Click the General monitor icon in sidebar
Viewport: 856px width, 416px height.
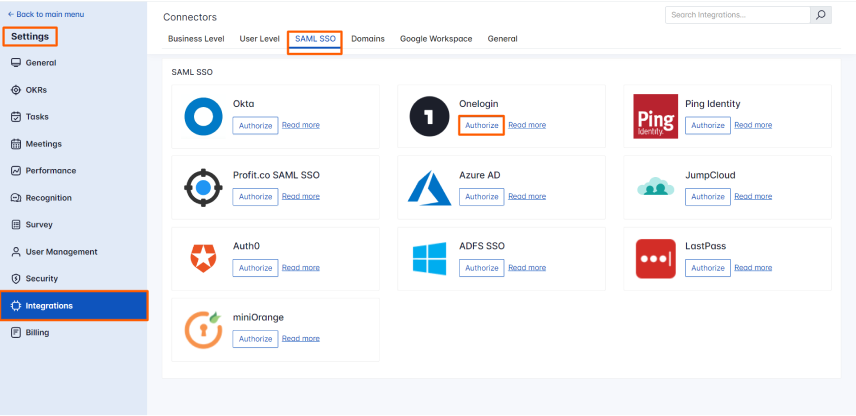(x=16, y=63)
